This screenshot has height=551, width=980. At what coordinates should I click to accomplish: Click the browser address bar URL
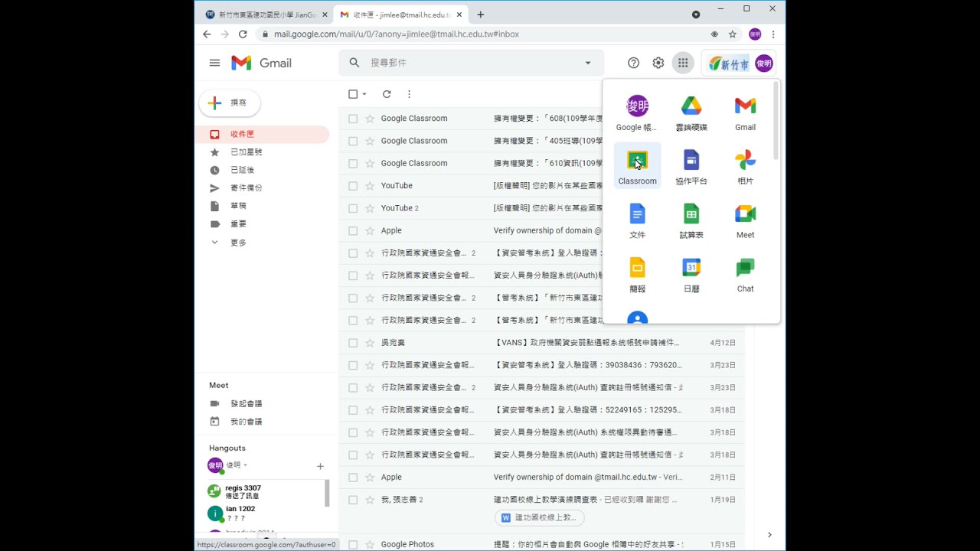pos(397,34)
